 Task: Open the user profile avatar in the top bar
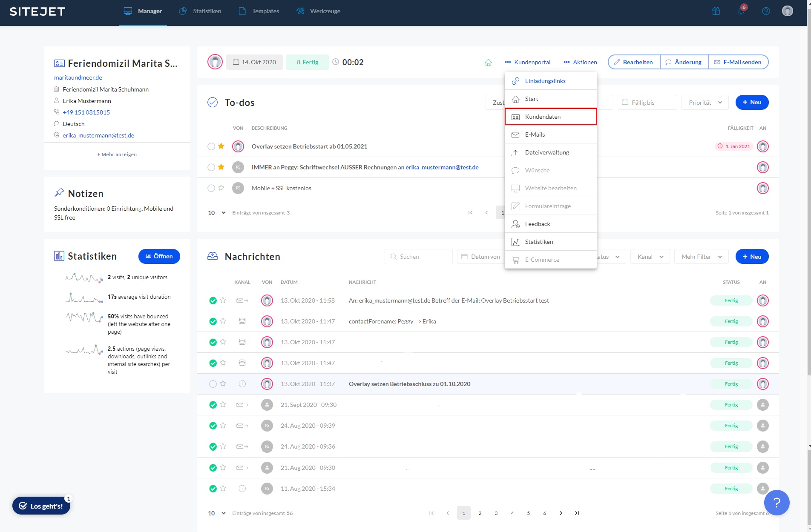click(788, 11)
